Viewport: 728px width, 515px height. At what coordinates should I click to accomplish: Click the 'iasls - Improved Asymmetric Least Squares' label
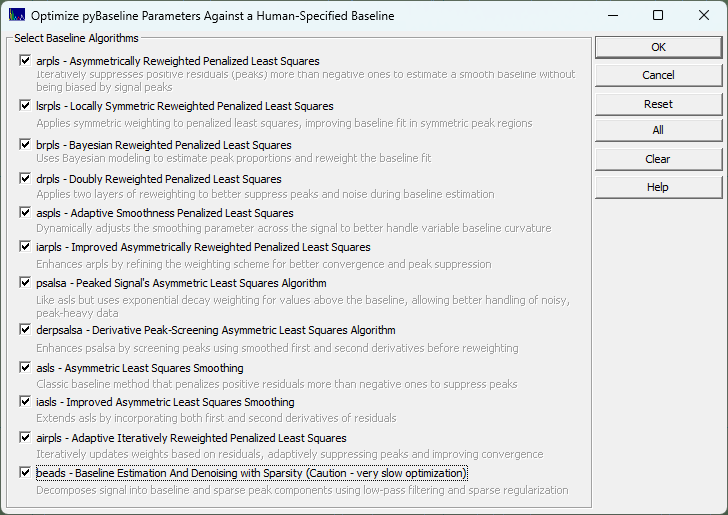point(165,402)
